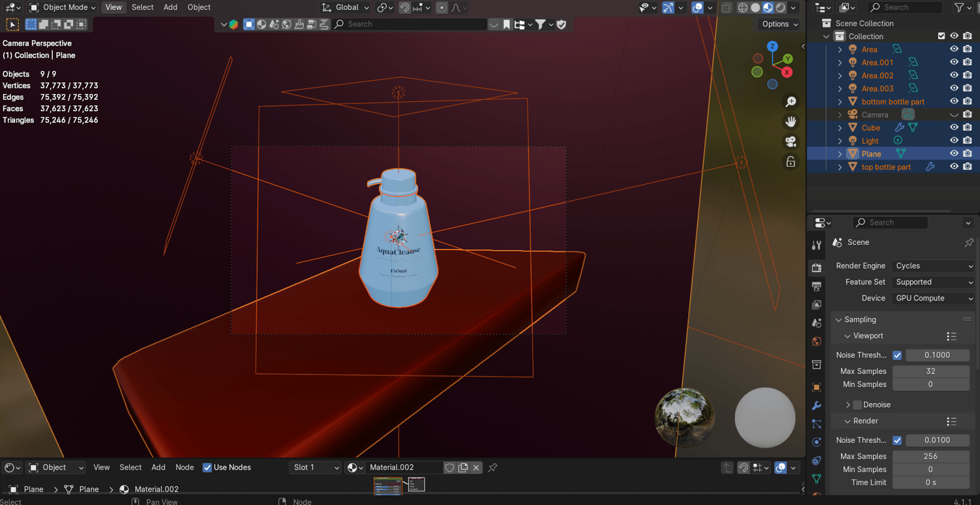Click the zoom magnifier gizmo in viewport
980x505 pixels.
point(791,102)
